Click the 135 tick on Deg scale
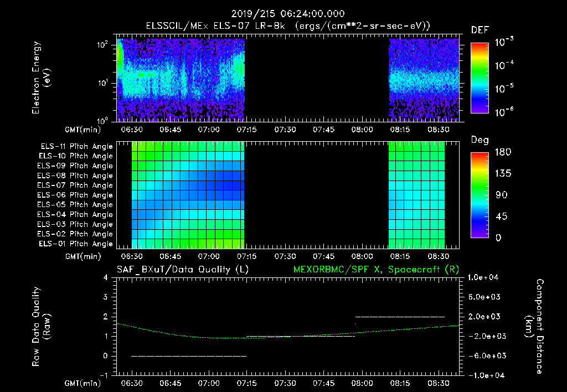 coord(503,174)
